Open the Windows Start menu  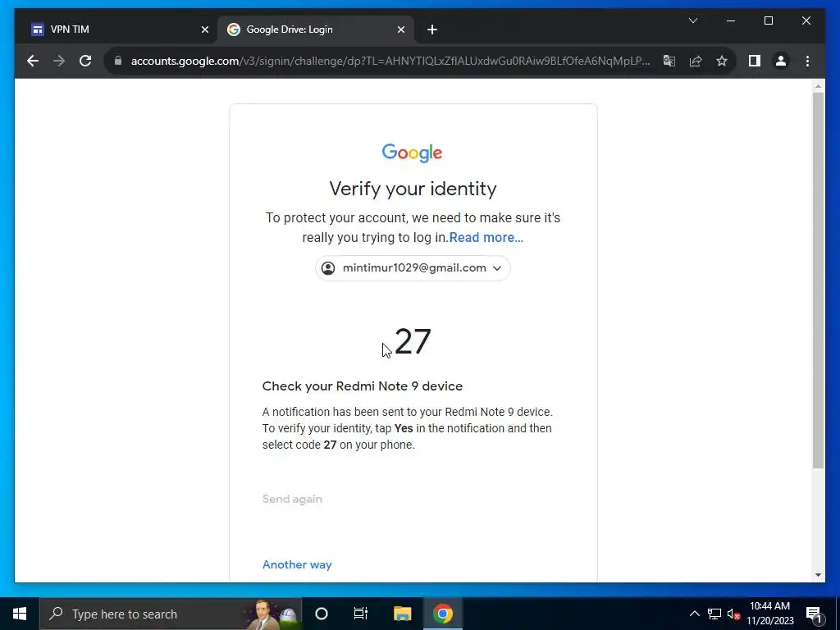pos(20,614)
